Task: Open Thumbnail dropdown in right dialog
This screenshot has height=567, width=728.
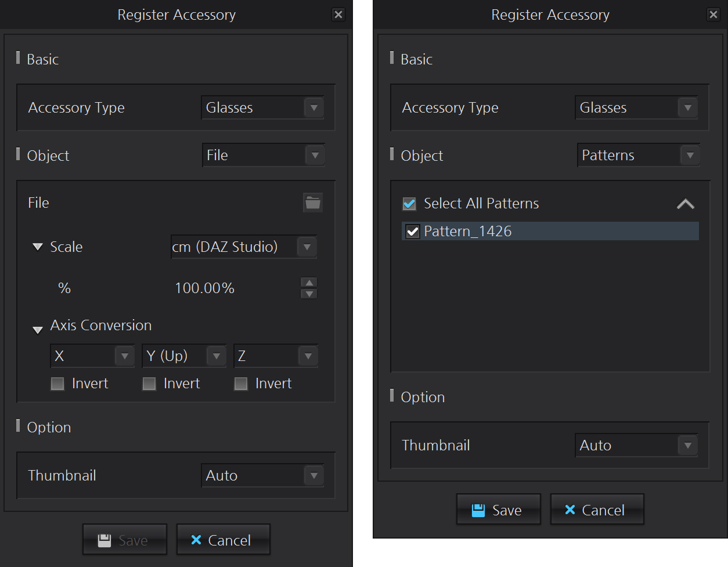Action: click(637, 445)
